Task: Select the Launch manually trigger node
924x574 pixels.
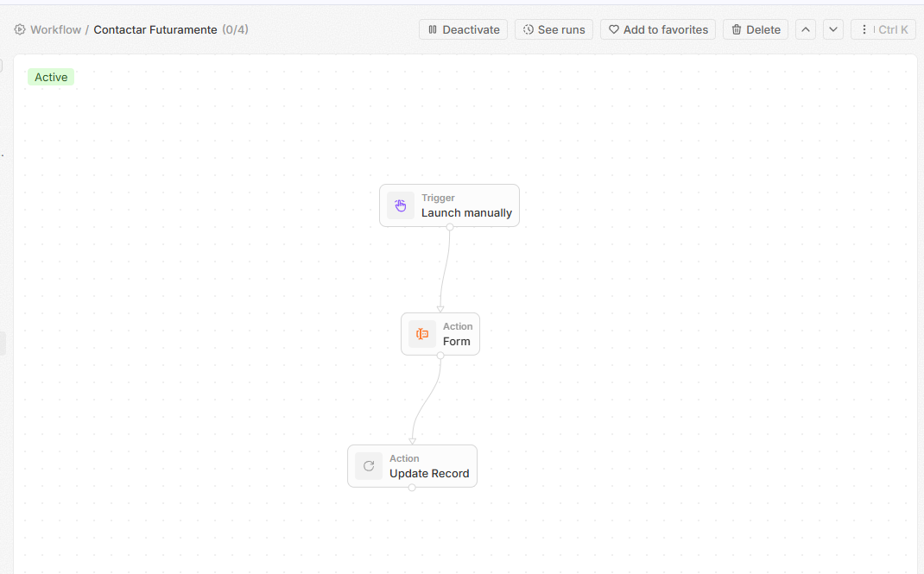Action: tap(466, 212)
